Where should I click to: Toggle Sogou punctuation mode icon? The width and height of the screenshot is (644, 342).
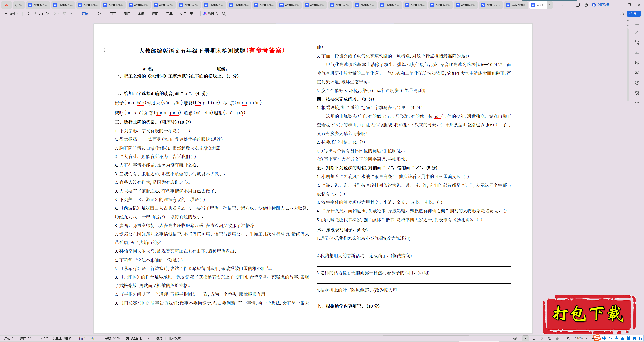pos(610,338)
